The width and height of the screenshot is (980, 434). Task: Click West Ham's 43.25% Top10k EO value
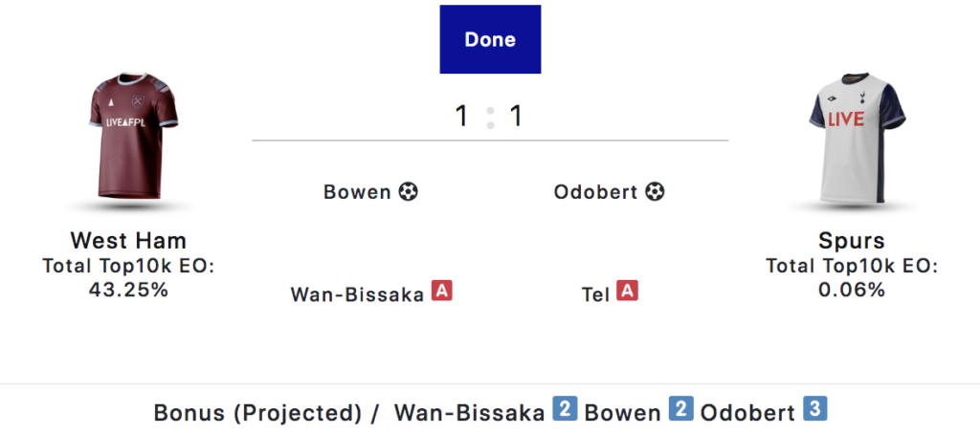coord(128,290)
